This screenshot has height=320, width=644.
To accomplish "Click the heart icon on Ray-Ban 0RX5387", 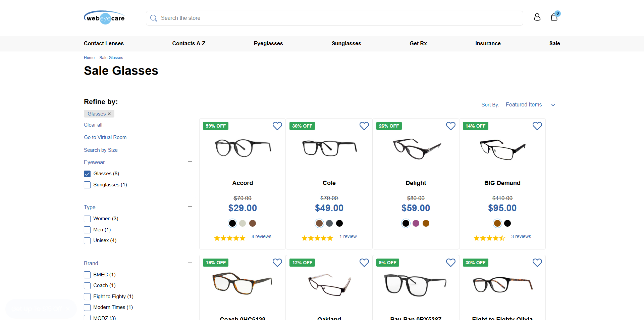I will click(x=451, y=263).
